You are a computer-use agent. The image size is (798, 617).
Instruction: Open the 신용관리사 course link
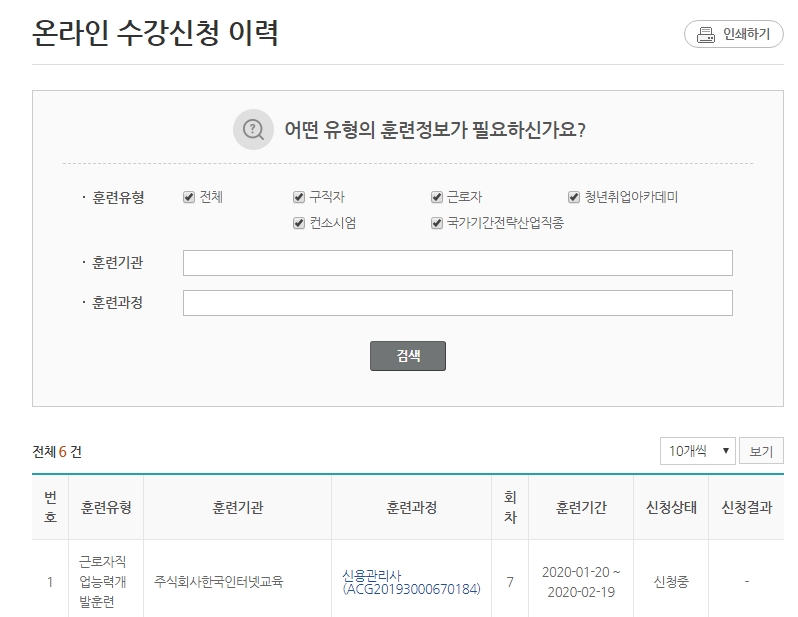click(x=411, y=582)
